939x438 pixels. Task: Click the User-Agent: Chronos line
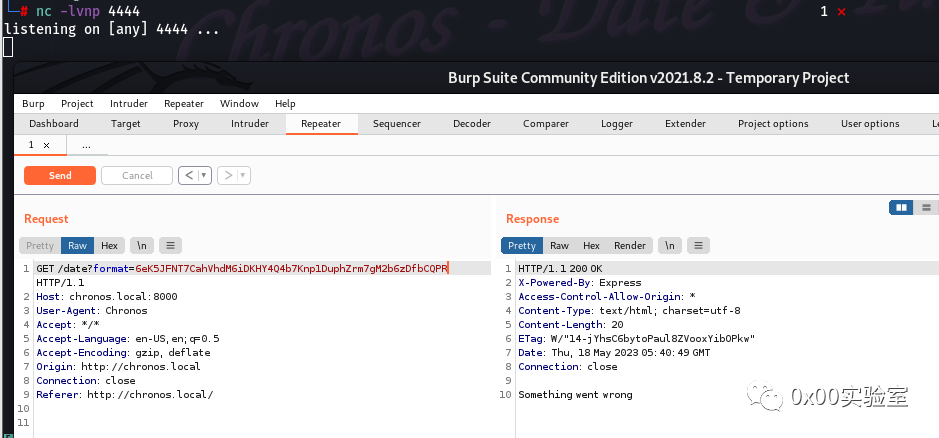click(92, 310)
